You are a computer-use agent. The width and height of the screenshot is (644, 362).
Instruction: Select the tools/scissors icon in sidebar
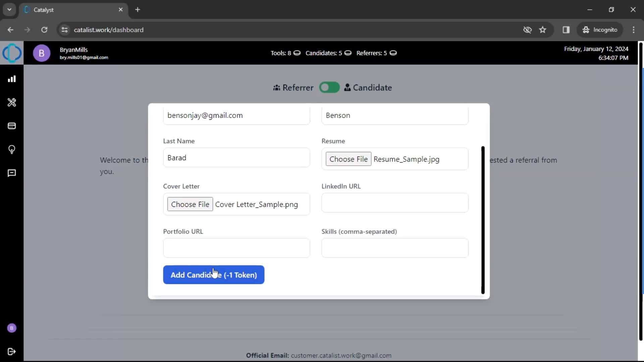coord(12,103)
